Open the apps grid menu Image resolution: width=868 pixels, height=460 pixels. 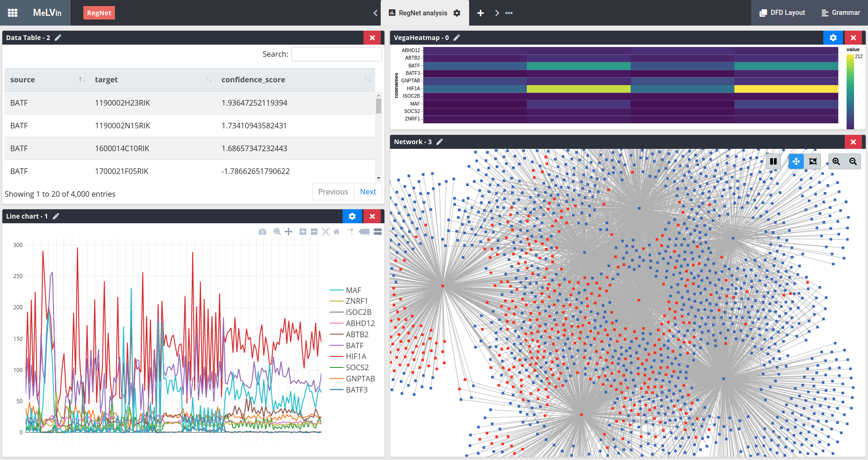click(13, 13)
